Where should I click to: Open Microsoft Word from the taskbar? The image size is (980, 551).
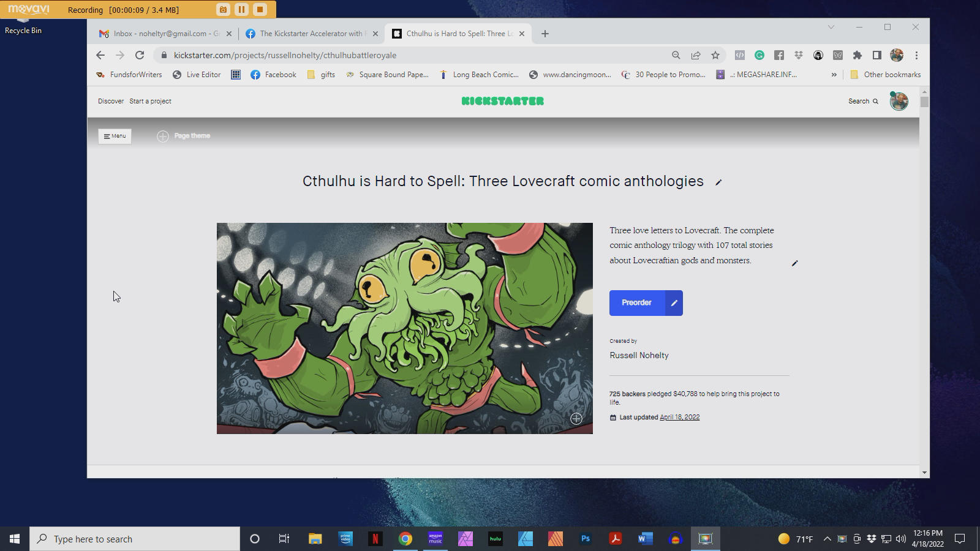click(x=646, y=539)
